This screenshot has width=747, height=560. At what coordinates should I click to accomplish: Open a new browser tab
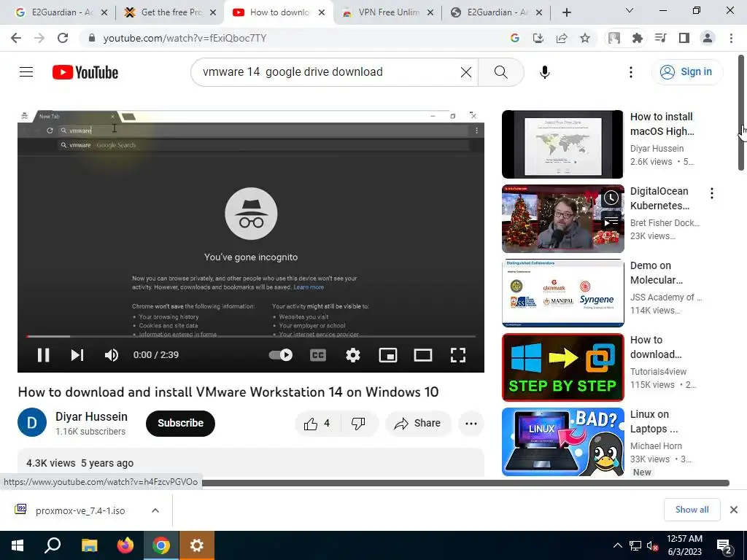coord(566,12)
